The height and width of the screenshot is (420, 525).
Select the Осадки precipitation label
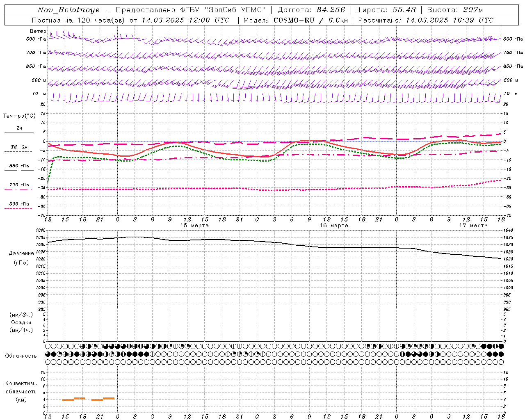(21, 322)
